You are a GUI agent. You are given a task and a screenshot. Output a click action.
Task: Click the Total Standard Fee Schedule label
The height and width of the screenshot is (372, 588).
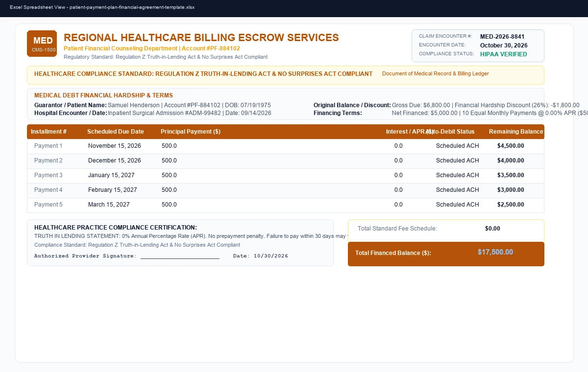coord(397,229)
